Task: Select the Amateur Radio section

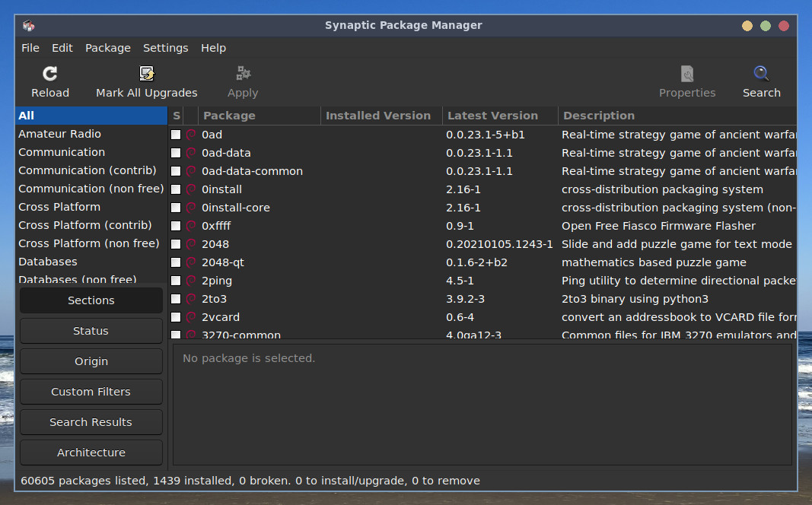Action: click(91, 134)
